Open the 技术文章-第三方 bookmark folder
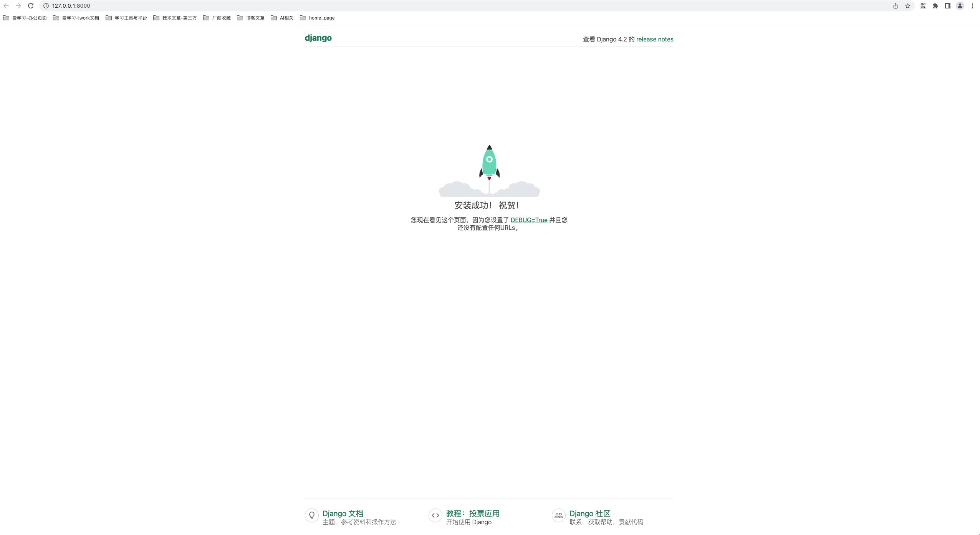 (x=175, y=18)
